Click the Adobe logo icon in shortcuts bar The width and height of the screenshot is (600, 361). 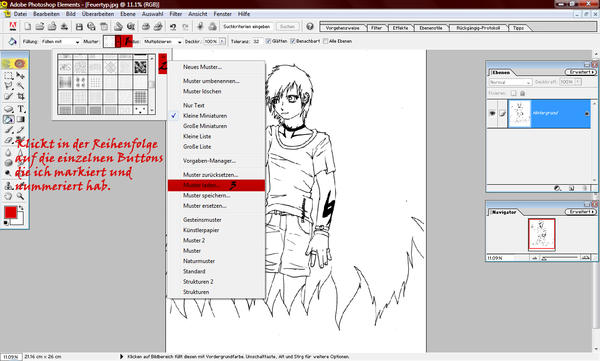(13, 26)
